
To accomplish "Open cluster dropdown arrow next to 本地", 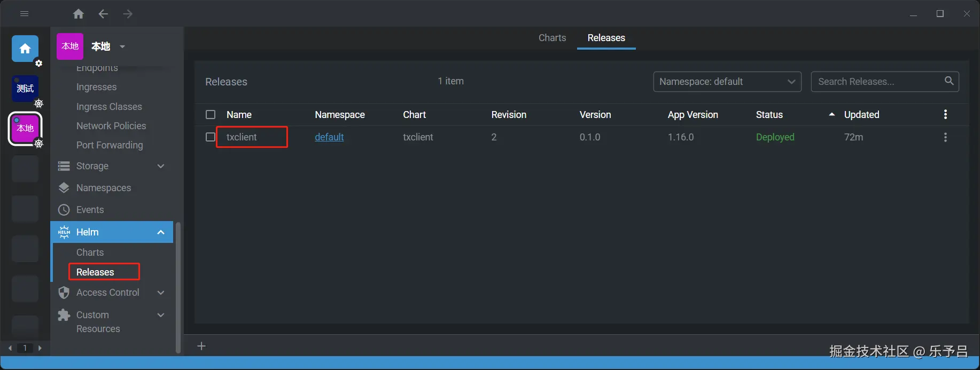I will click(122, 46).
